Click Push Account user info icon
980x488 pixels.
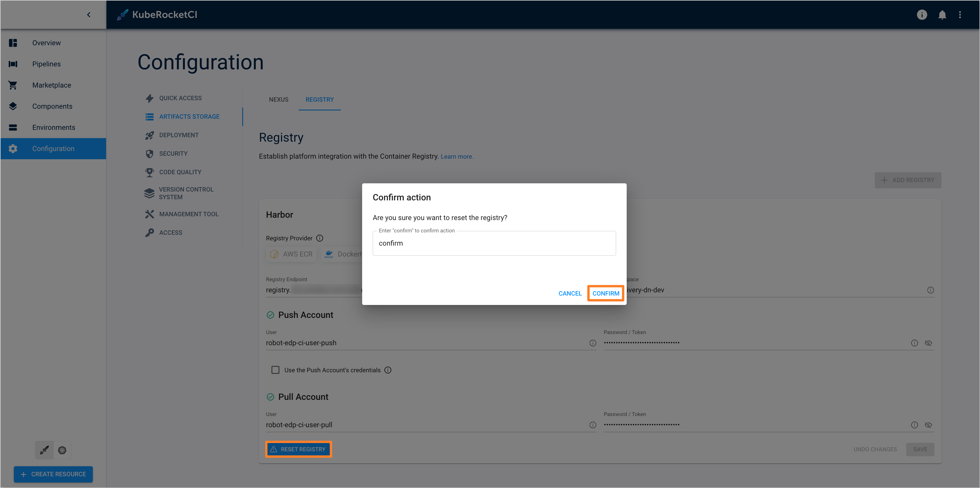[593, 343]
